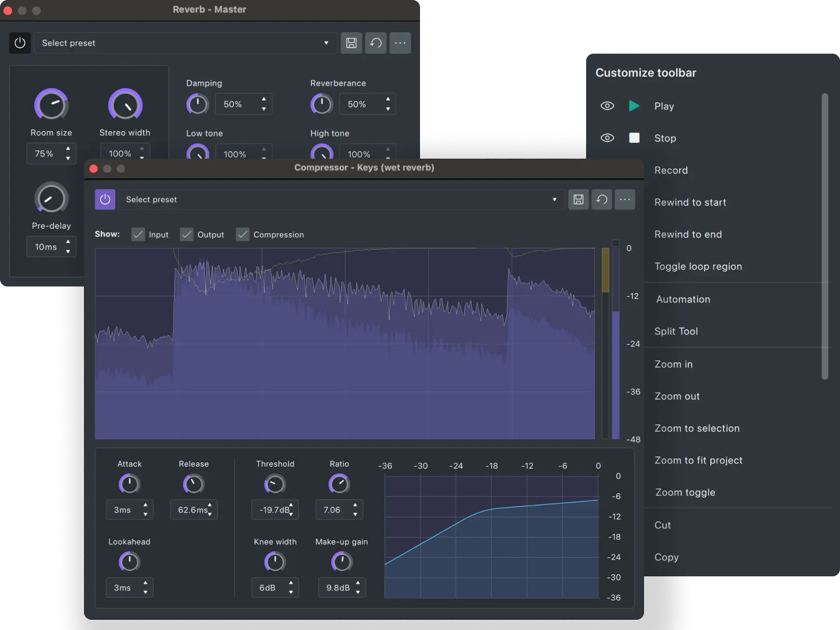Uncheck the Input checkbox in the Compressor
The width and height of the screenshot is (840, 630).
(138, 235)
